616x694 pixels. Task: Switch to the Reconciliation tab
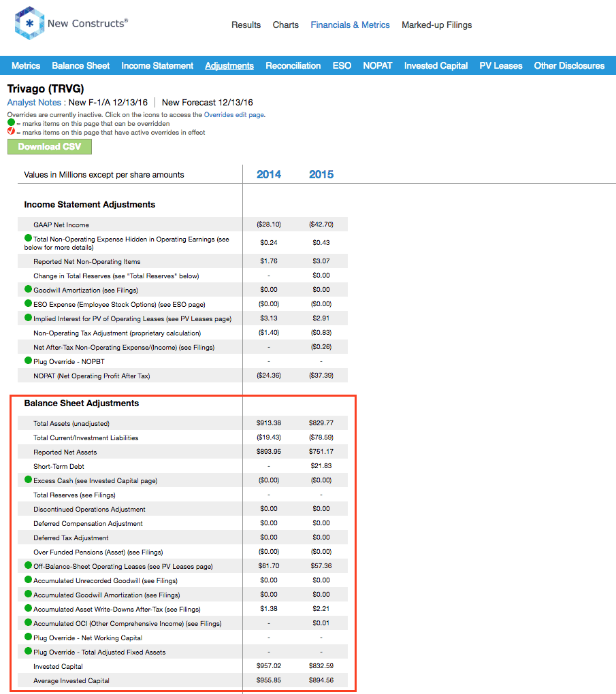coord(293,65)
